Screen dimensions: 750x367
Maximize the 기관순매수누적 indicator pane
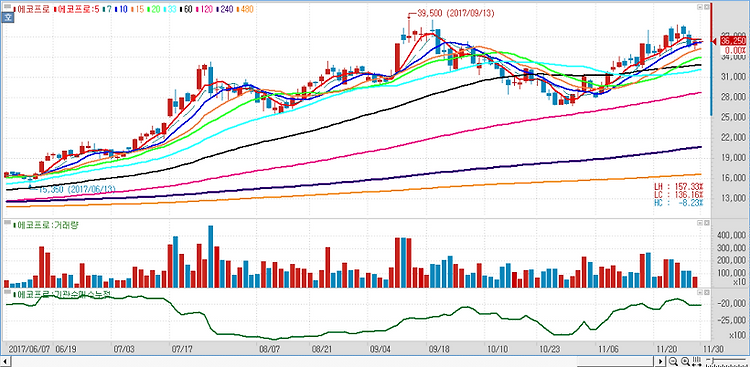click(x=706, y=292)
